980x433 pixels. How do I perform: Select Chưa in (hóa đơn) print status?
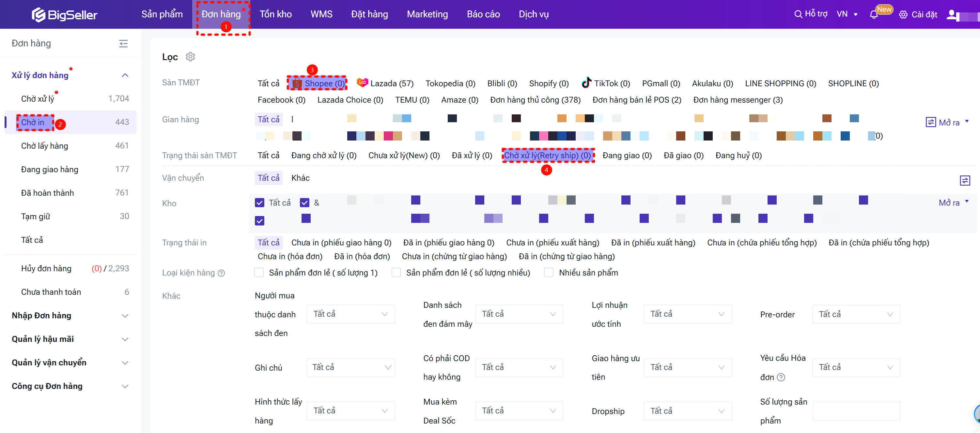[290, 256]
